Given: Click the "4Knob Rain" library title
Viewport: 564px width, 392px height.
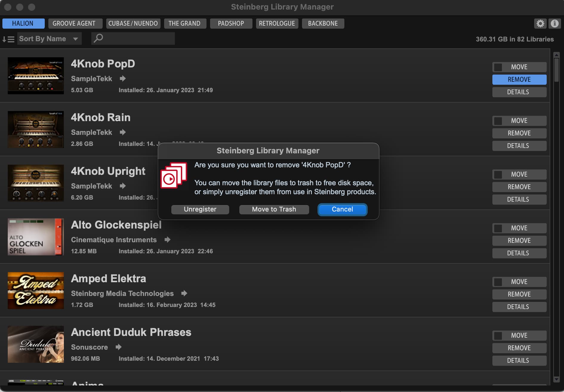Looking at the screenshot, I should point(101,118).
